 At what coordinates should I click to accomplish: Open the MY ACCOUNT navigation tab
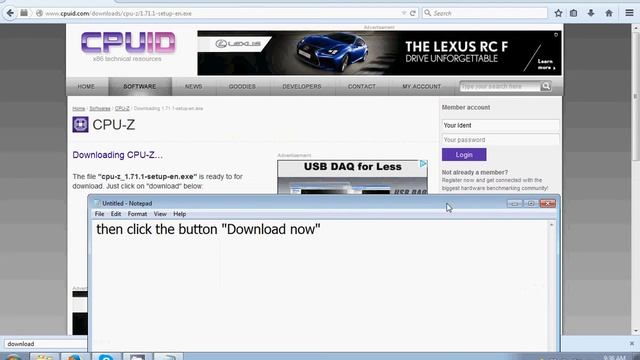point(422,87)
